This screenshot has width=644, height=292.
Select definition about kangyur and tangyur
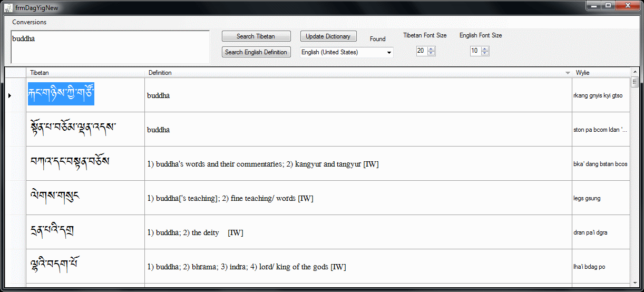tap(358, 163)
